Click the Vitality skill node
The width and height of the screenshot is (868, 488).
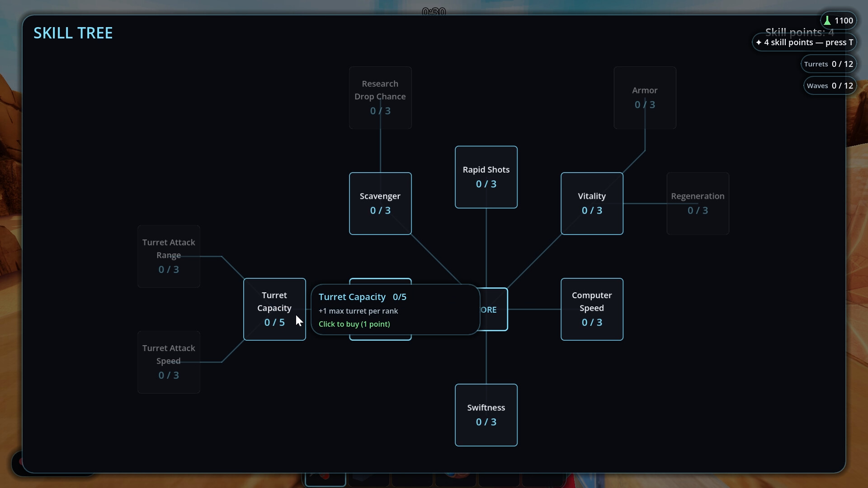tap(592, 203)
